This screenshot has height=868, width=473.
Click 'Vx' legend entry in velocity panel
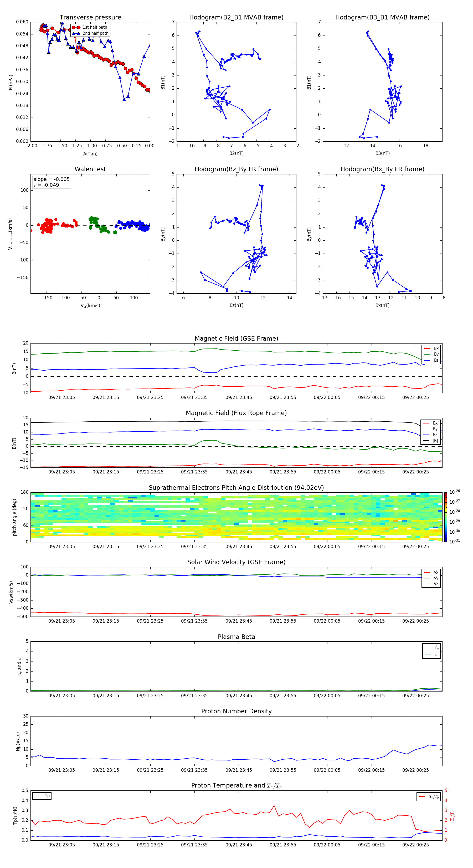pos(431,572)
